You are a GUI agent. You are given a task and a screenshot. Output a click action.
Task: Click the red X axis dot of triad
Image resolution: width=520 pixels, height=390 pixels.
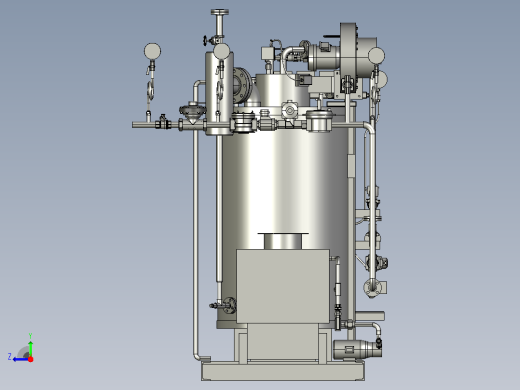[31, 359]
